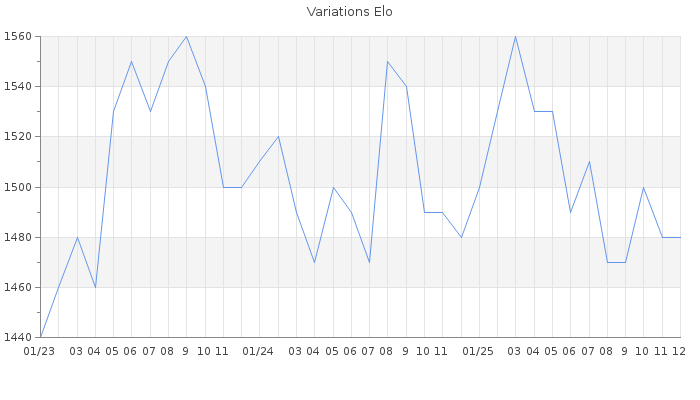Screen dimensions: 700x400
Task: Click the 1540 y-axis label
Action: [x=20, y=87]
